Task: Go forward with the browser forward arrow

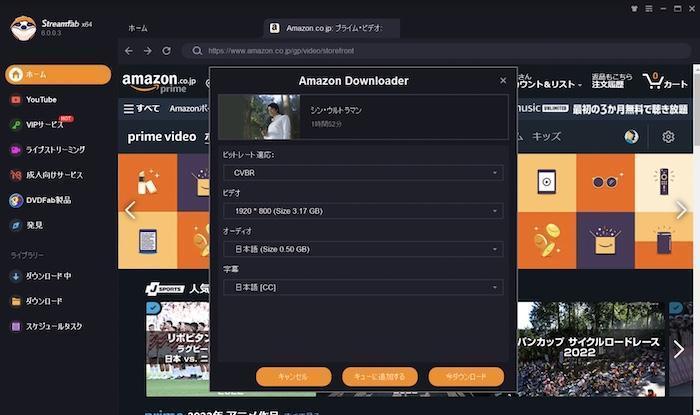Action: click(148, 51)
